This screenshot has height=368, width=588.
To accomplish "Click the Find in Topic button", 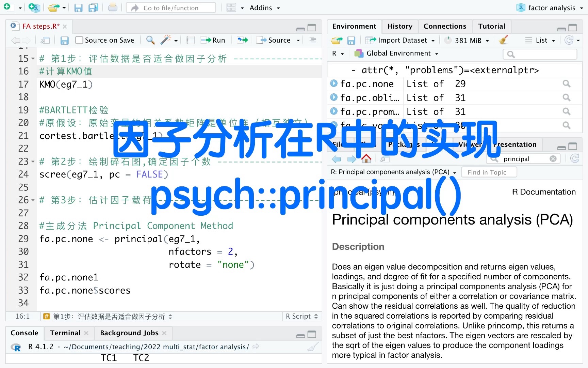I will click(x=489, y=172).
